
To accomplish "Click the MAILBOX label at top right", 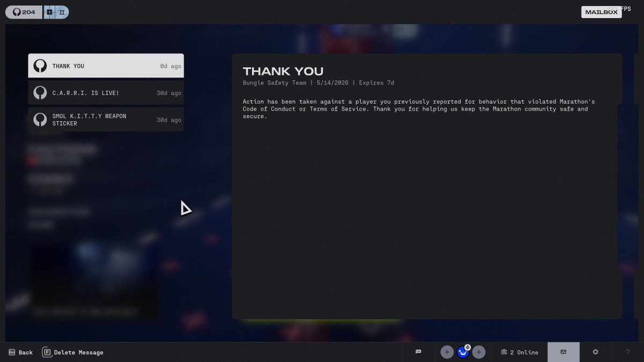I will click(602, 12).
